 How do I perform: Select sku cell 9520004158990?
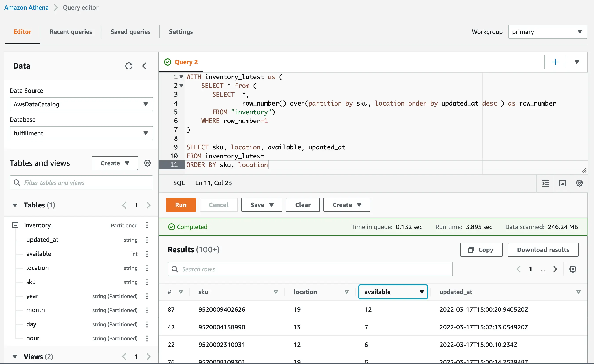(x=222, y=327)
